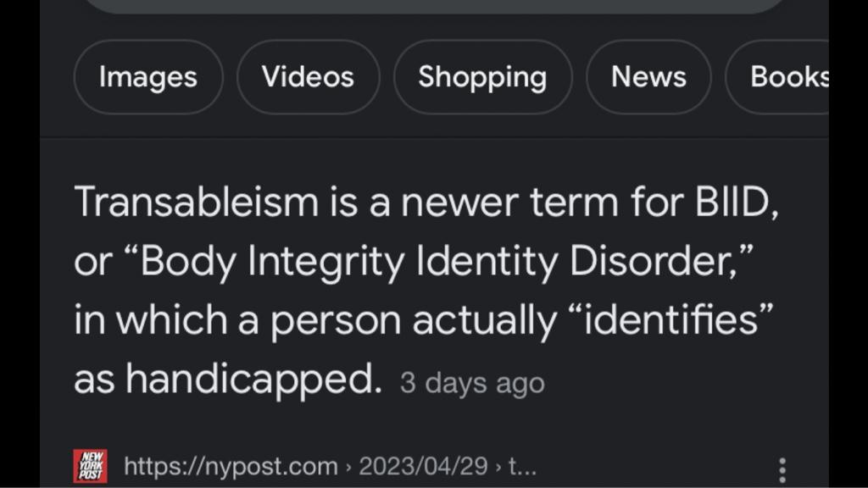The image size is (868, 488).
Task: Switch to the Images filter tab
Action: 148,77
